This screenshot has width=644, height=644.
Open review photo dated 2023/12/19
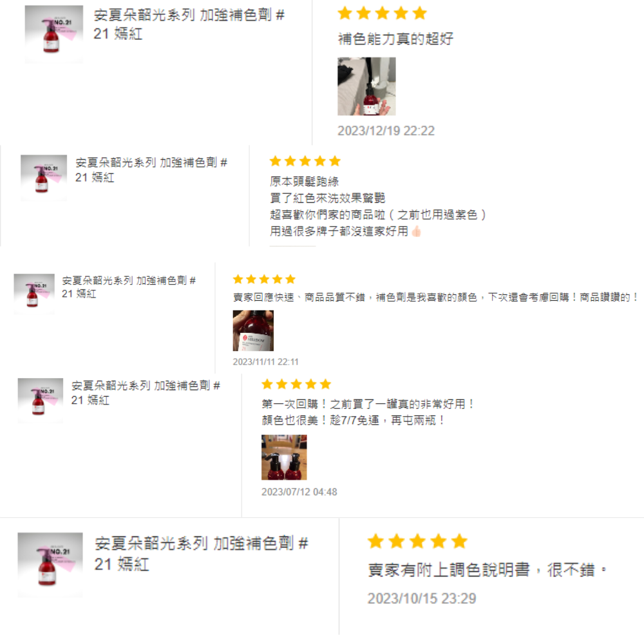[x=366, y=86]
